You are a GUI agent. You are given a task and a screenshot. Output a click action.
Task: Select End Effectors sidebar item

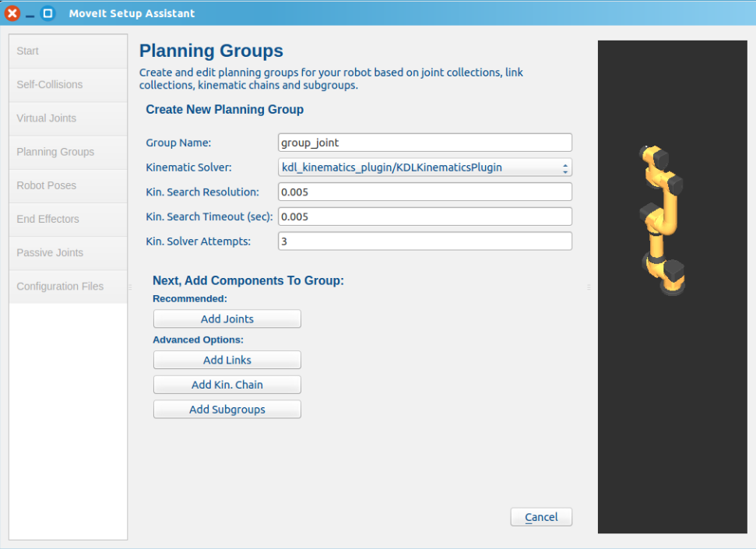click(68, 220)
